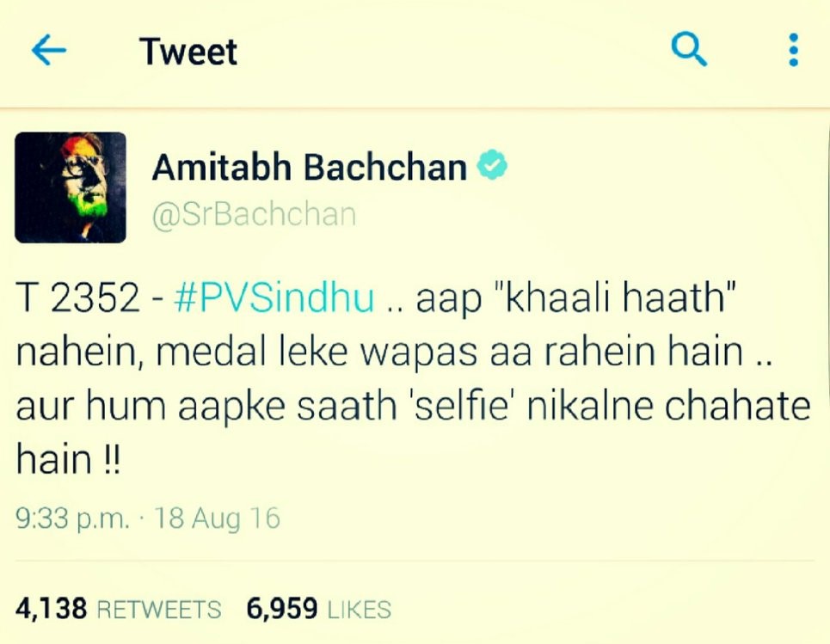Click the tweet text starting T 2352
This screenshot has width=830, height=644.
(413, 377)
